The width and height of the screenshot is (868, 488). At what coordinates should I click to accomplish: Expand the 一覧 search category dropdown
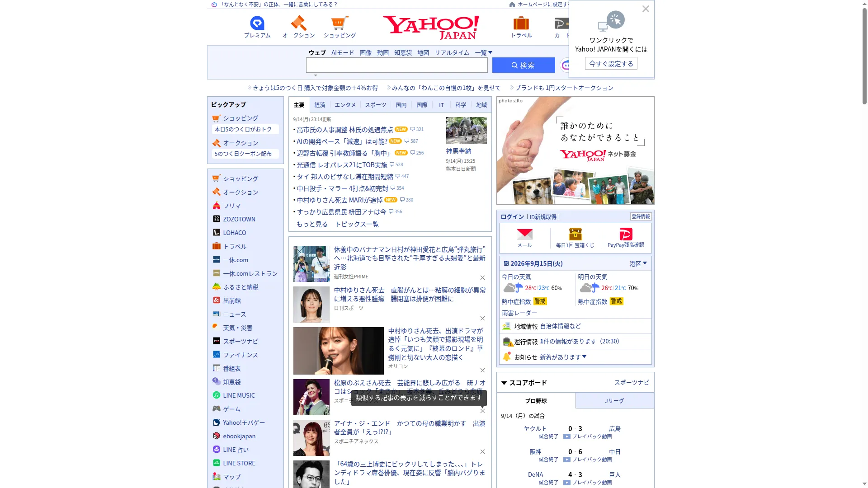click(x=483, y=52)
